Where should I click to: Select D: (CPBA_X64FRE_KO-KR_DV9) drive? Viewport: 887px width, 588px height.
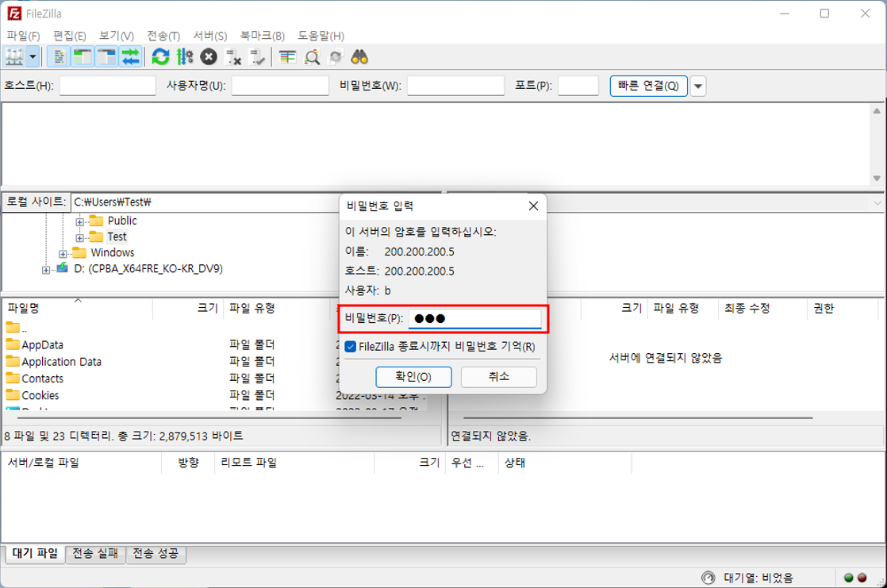148,268
